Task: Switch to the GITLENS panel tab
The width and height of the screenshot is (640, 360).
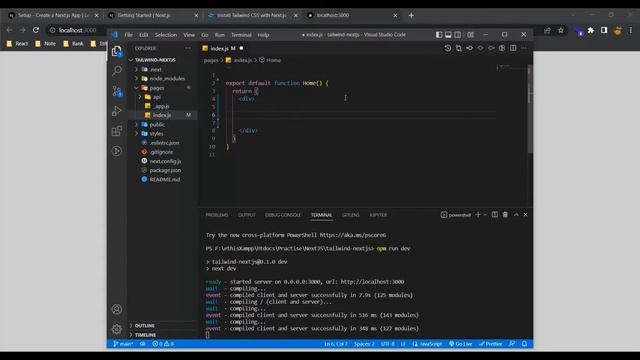Action: click(351, 215)
